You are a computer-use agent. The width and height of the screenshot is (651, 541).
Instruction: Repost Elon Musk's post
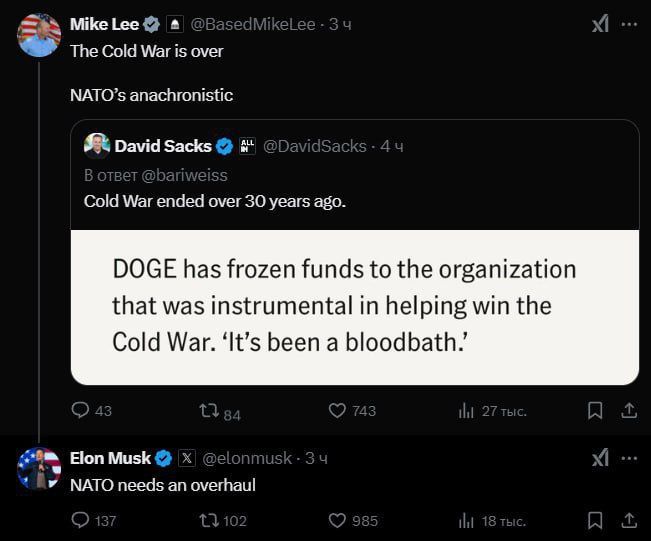point(209,520)
